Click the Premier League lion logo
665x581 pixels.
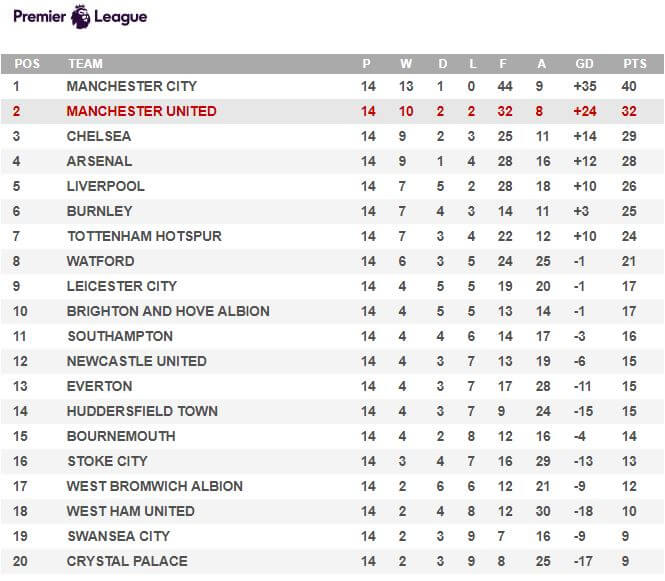[x=80, y=17]
